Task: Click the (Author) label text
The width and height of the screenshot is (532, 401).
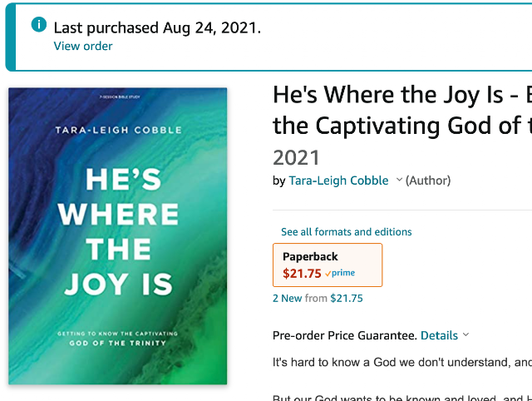Action: coord(428,181)
